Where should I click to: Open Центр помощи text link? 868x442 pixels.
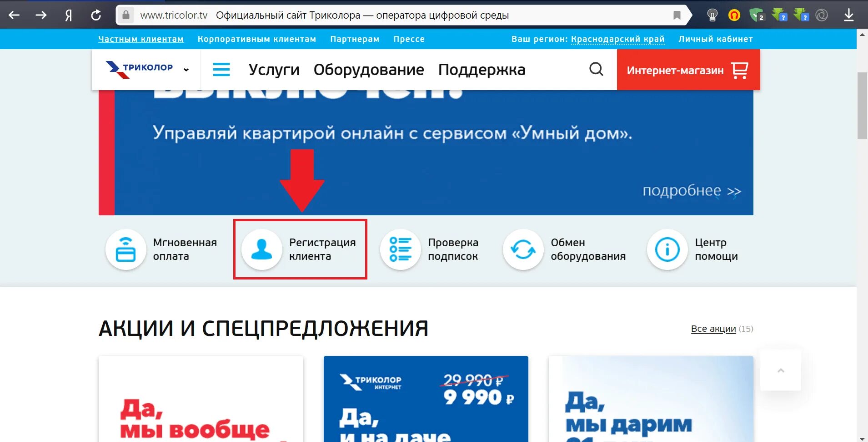(x=716, y=249)
